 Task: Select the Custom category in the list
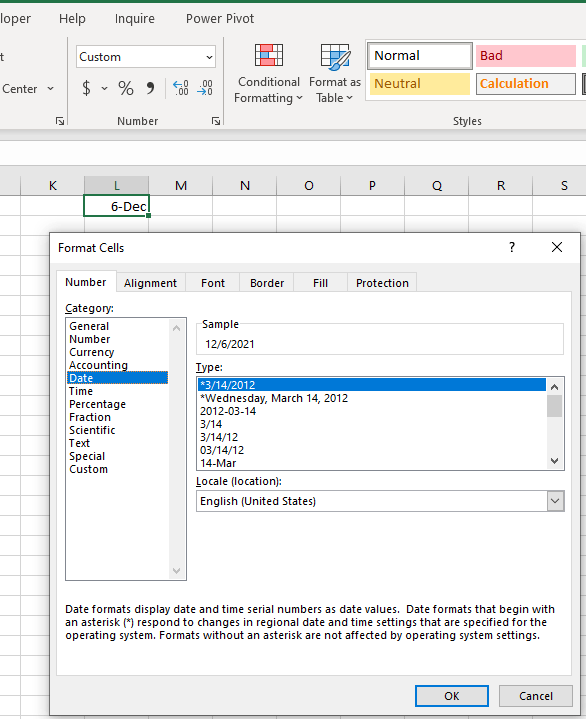click(88, 469)
